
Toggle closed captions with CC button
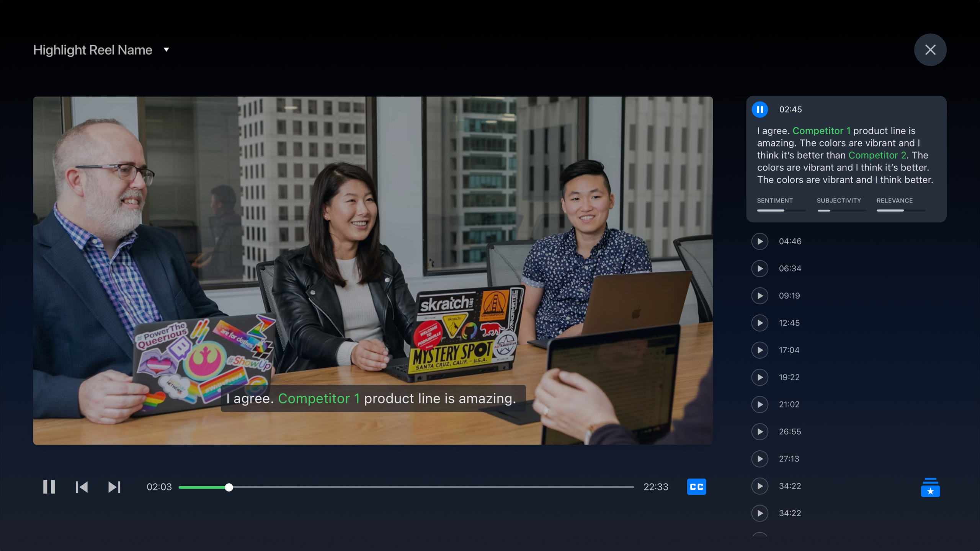(x=696, y=487)
